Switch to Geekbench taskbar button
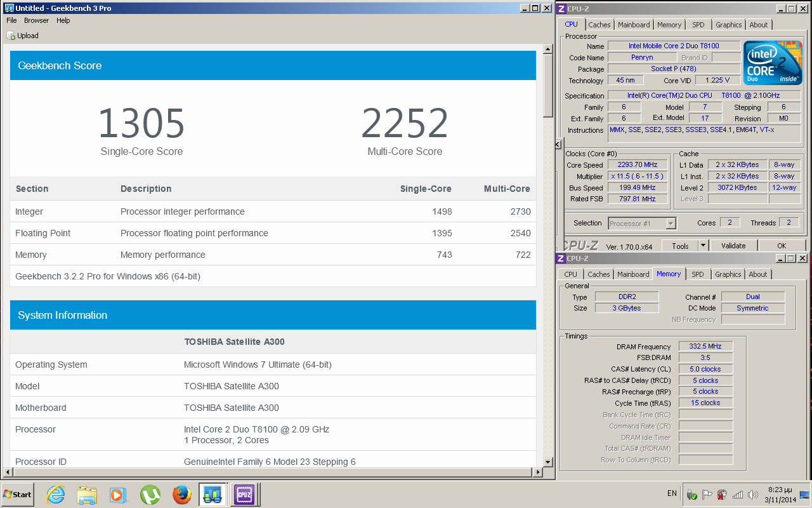This screenshot has height=508, width=812. pos(213,494)
